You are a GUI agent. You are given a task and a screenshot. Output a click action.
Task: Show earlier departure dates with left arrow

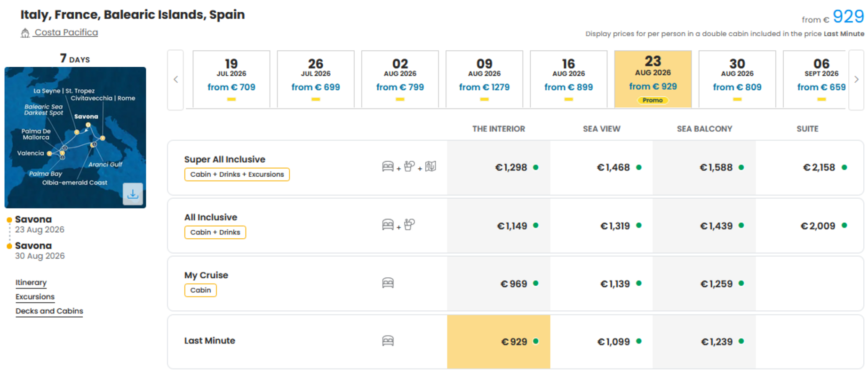175,79
